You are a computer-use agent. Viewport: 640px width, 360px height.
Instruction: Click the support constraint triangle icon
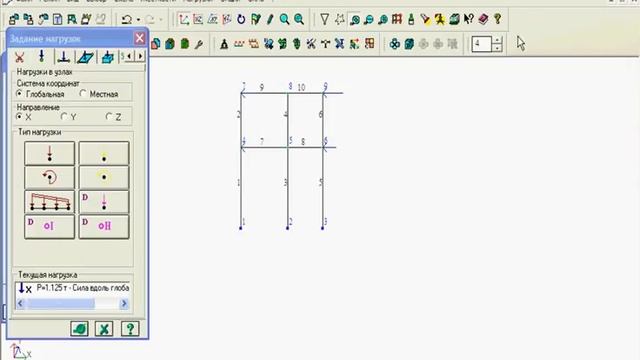(224, 44)
